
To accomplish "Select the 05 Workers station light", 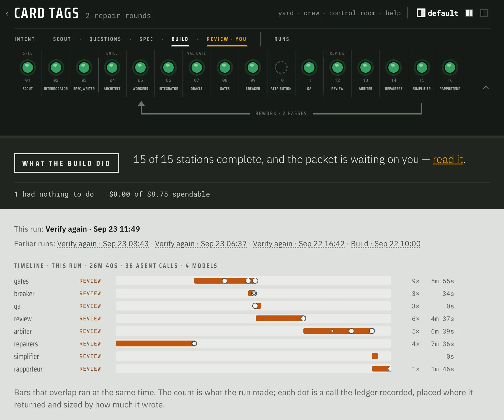I will (140, 68).
